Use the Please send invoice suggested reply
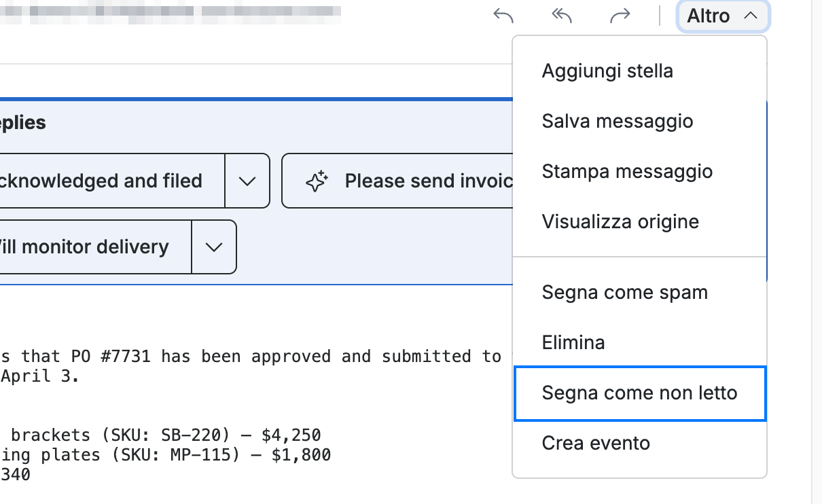Screen dimensions: 822x504 click(397, 181)
